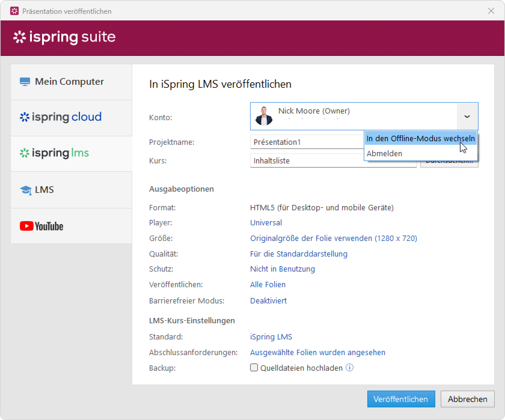Click the Ausgabeoptionen heading
Image resolution: width=505 pixels, height=420 pixels.
tap(182, 189)
